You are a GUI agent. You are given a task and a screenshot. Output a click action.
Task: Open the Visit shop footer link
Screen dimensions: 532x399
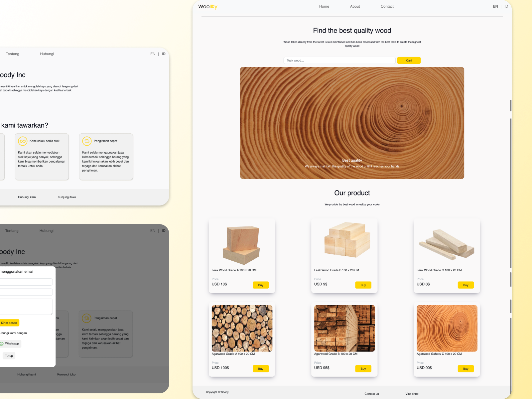[x=412, y=394]
